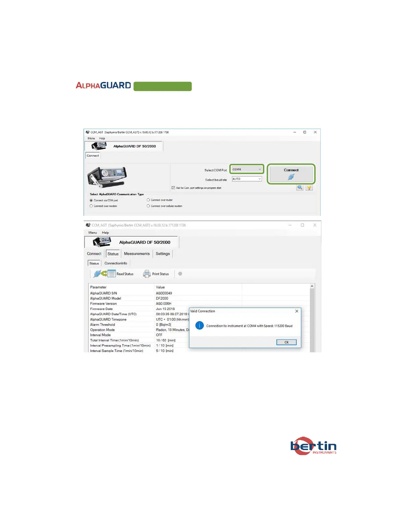
Task: Switch to the Connect tab in the Status window
Action: click(x=94, y=254)
